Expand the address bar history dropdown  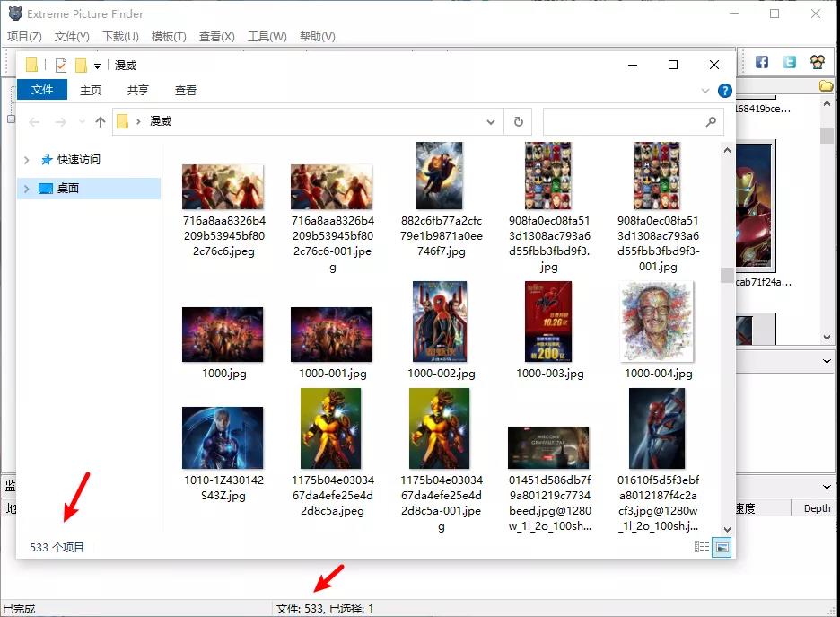[x=491, y=121]
